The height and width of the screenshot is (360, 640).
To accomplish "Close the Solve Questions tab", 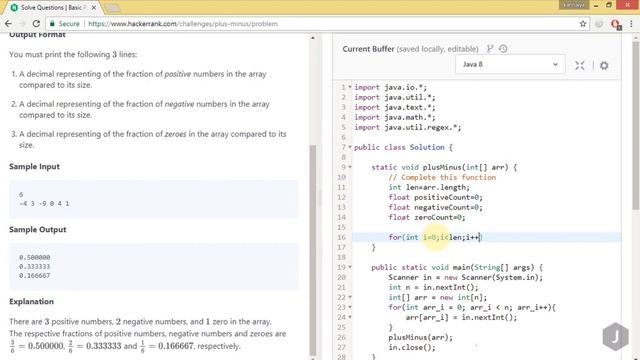I will pos(93,8).
